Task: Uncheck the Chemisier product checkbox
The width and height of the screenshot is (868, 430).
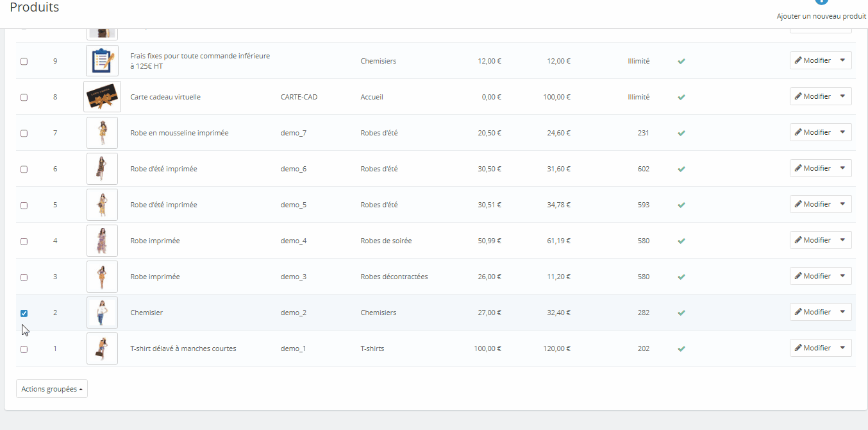Action: tap(24, 313)
